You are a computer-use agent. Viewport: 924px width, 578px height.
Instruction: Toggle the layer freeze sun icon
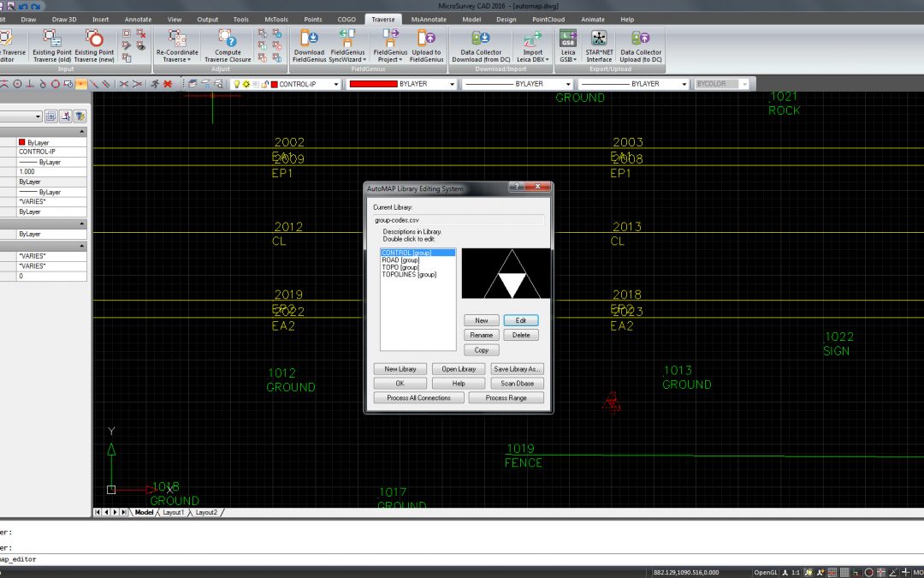pyautogui.click(x=246, y=84)
